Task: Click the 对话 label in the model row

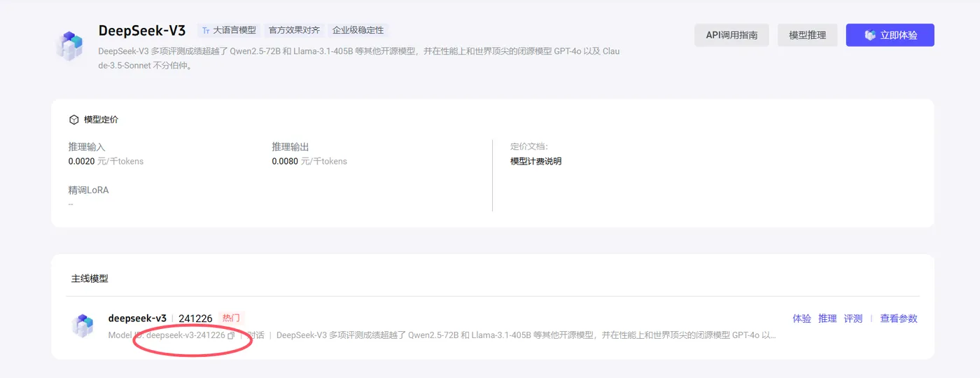Action: tap(256, 335)
